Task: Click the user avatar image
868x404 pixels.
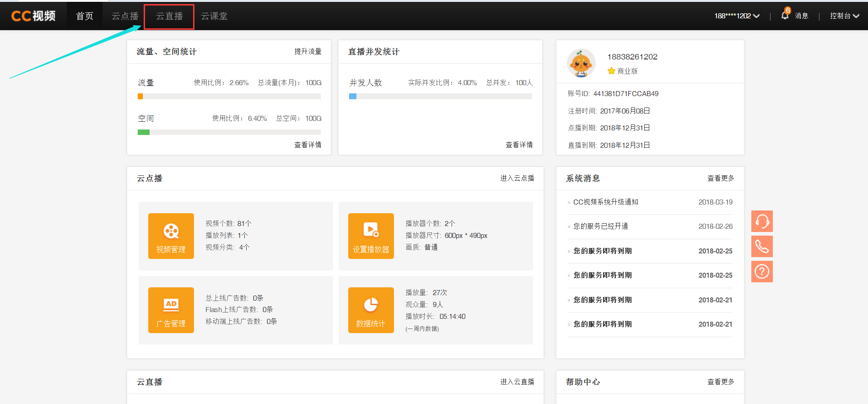Action: [x=581, y=63]
